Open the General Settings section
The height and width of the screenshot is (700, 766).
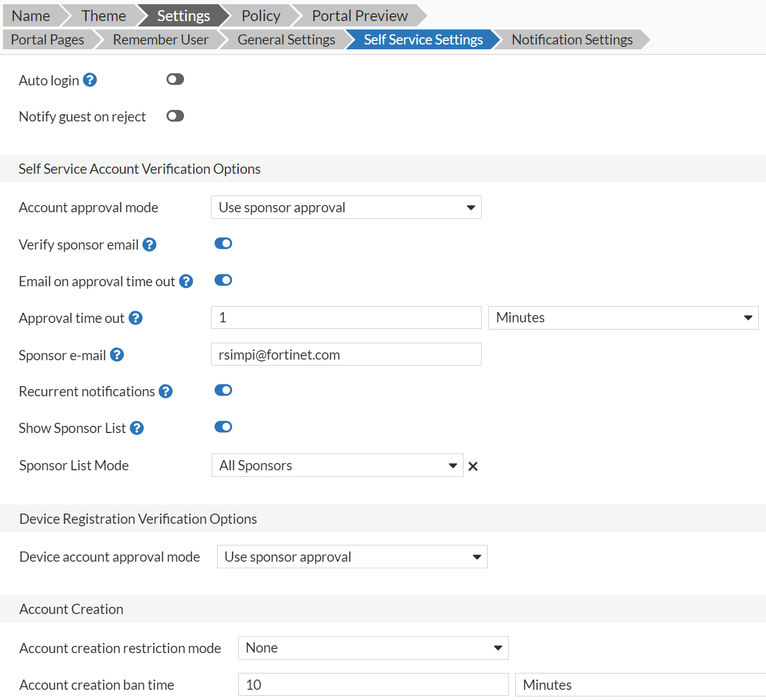pyautogui.click(x=286, y=39)
